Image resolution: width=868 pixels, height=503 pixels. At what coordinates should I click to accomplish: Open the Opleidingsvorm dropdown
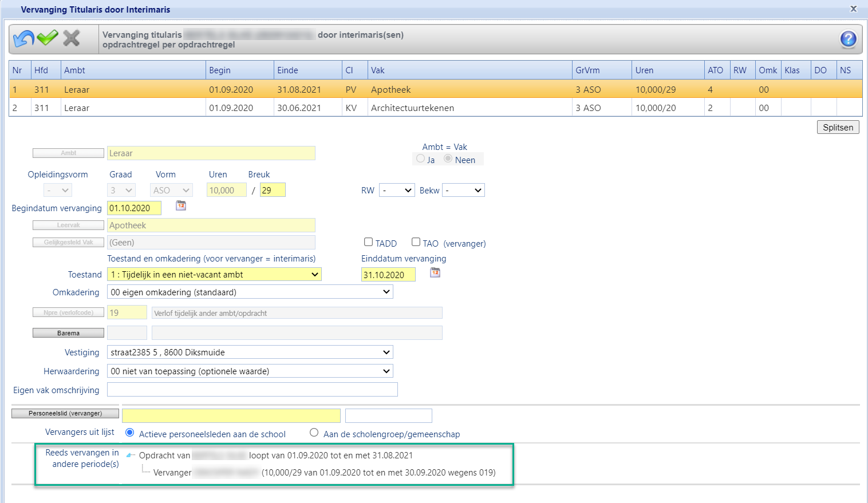click(x=58, y=190)
